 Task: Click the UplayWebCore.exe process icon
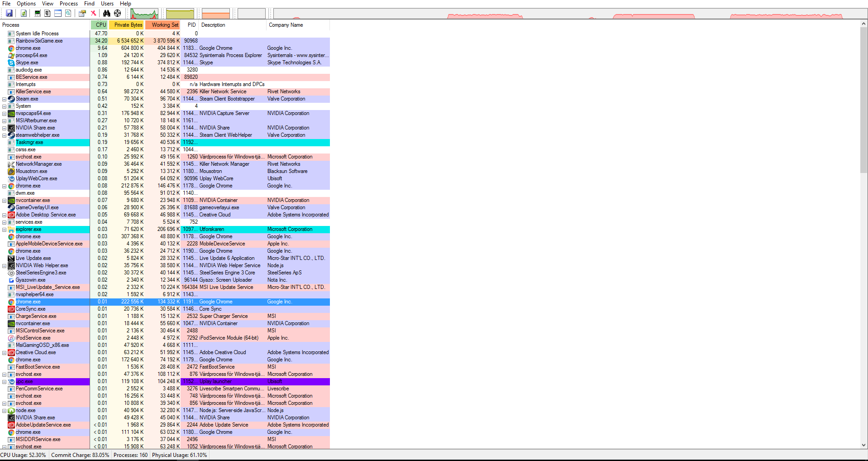point(11,178)
